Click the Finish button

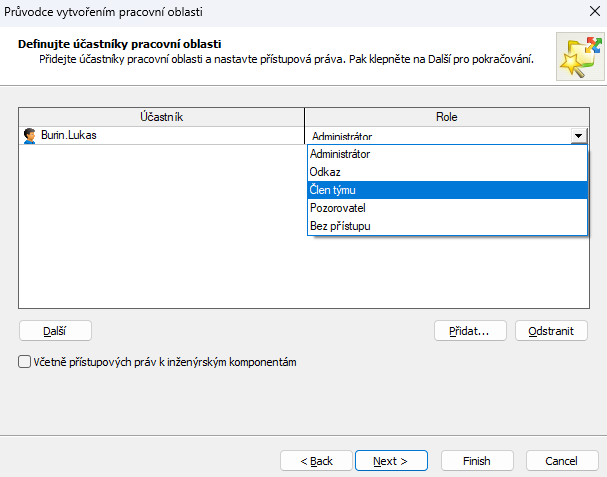(x=477, y=461)
